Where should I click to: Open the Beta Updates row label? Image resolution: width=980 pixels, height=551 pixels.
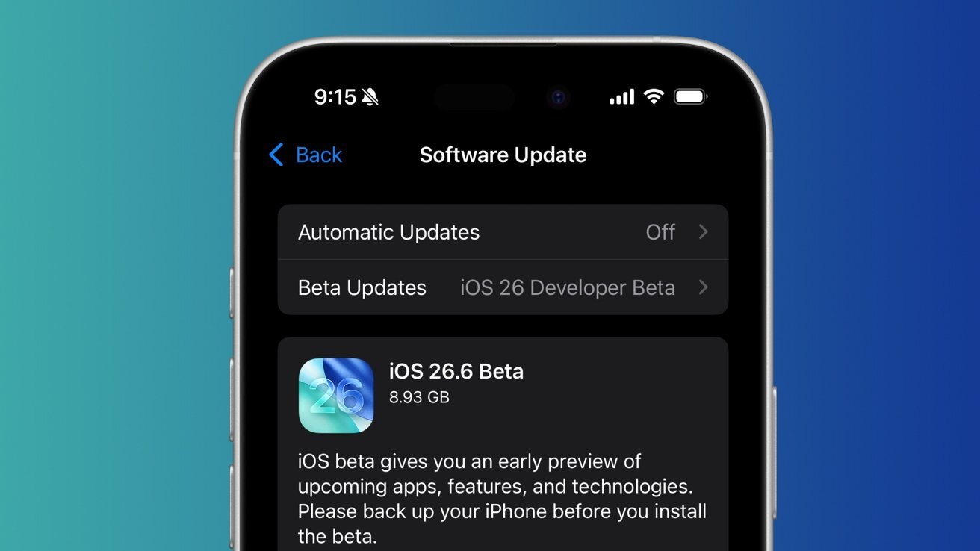tap(362, 287)
